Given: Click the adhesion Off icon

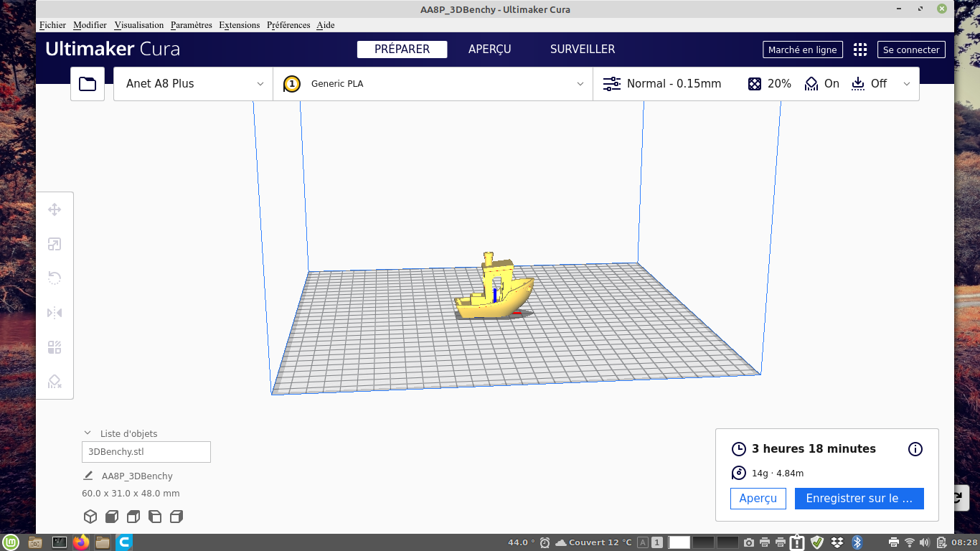Looking at the screenshot, I should 858,84.
